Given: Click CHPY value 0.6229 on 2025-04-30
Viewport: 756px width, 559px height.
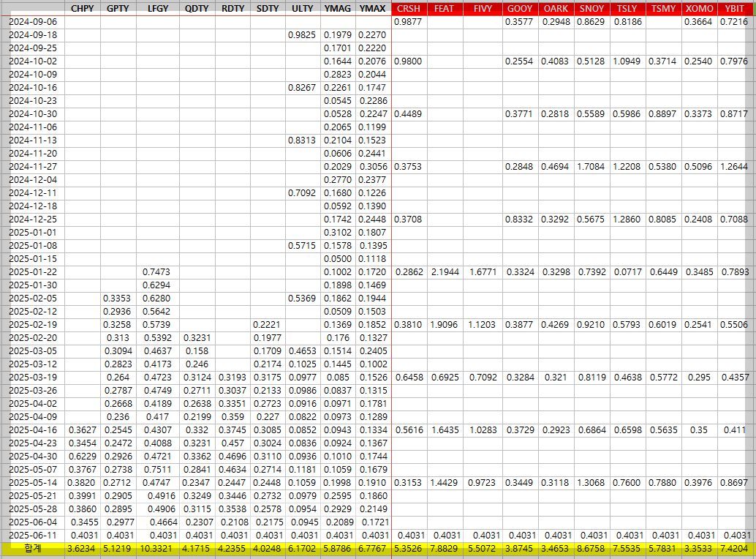Looking at the screenshot, I should pos(83,456).
